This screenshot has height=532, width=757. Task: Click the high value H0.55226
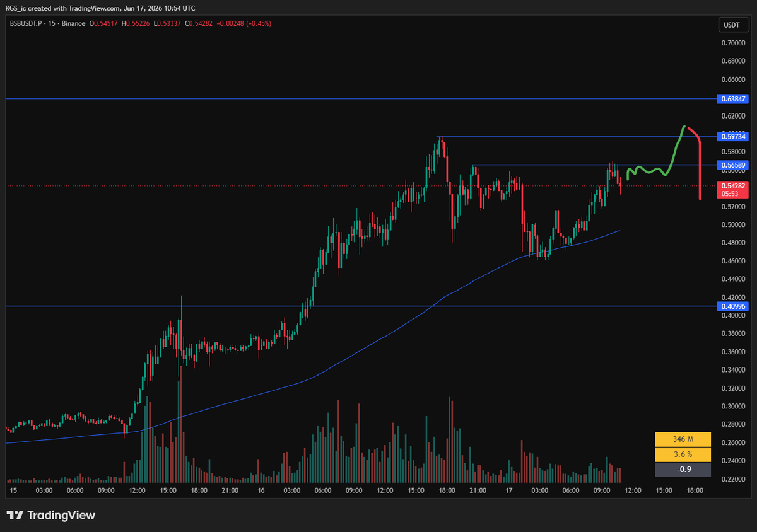[x=136, y=24]
